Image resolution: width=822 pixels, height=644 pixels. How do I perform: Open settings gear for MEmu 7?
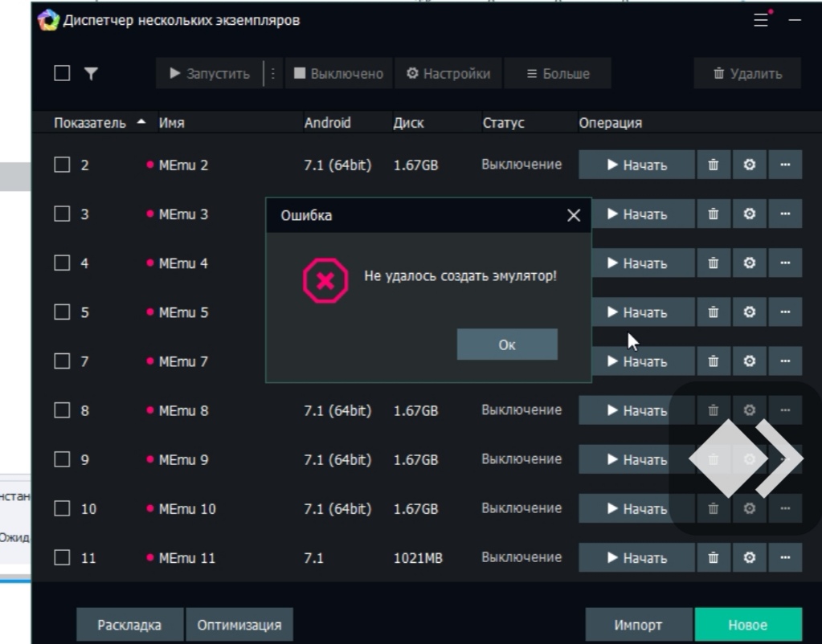tap(749, 361)
